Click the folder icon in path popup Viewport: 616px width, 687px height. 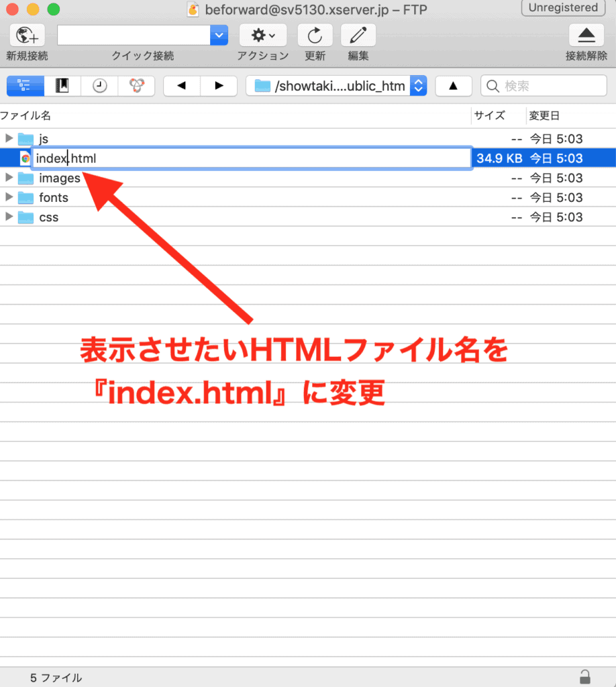[x=262, y=85]
